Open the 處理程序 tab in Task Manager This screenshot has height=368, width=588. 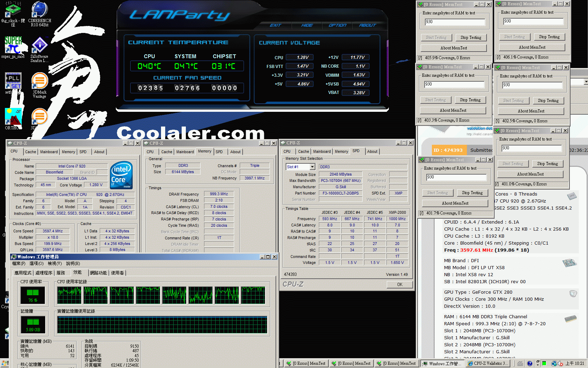(44, 273)
